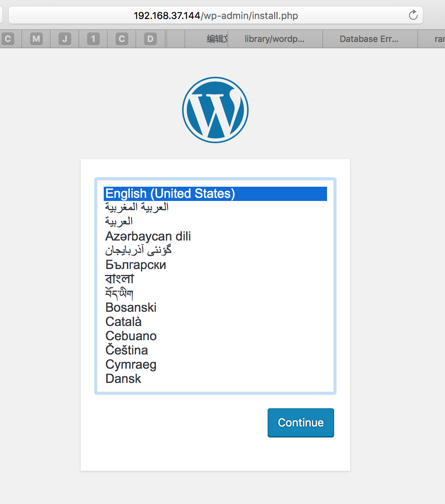Select Cymraeg language
Viewport: 445px width, 504px height.
[215, 364]
